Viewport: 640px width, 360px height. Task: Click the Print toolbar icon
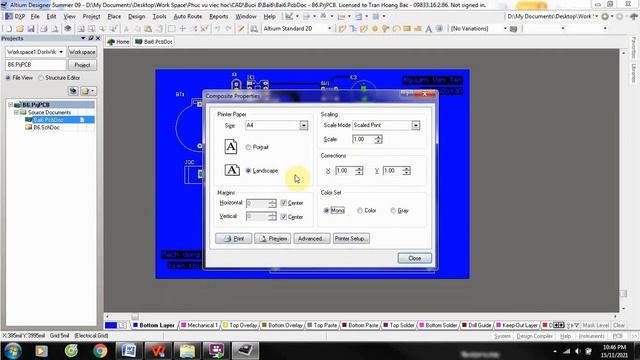pyautogui.click(x=44, y=29)
